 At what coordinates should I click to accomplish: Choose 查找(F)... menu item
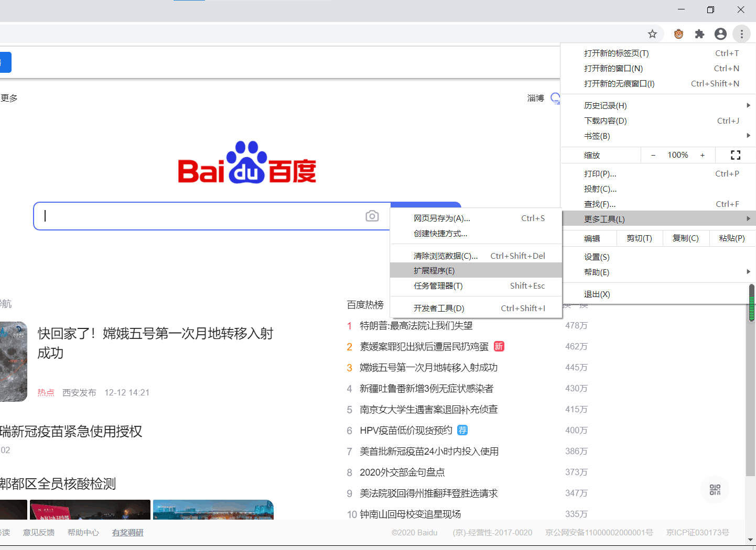658,204
